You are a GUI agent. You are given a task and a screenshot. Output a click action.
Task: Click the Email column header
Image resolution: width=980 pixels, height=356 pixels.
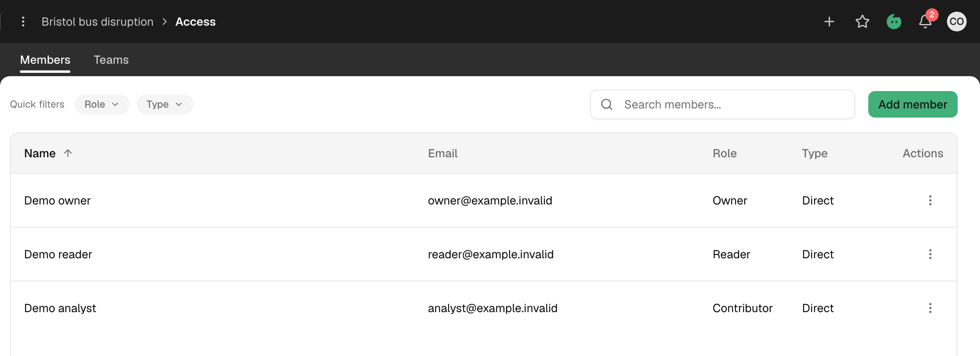(443, 153)
